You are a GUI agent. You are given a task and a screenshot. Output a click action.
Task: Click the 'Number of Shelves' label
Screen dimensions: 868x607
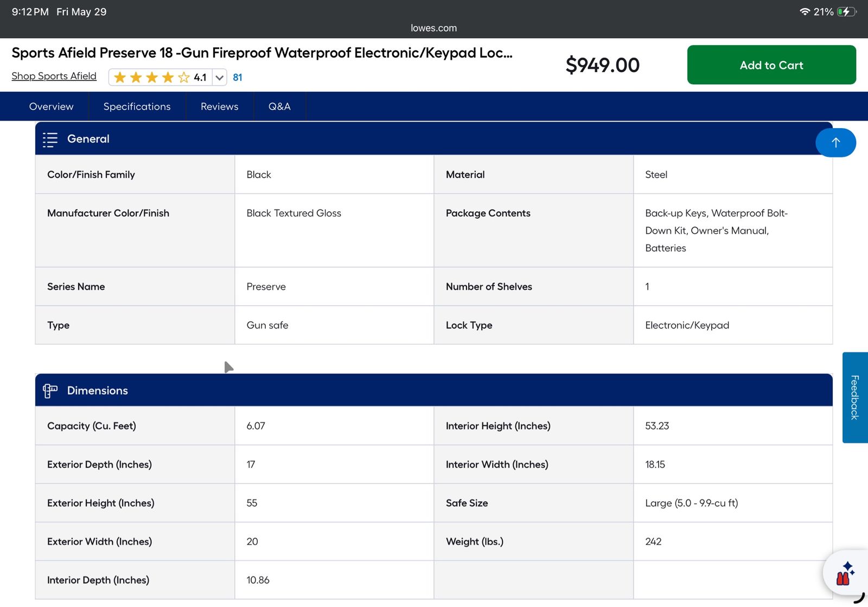click(489, 287)
